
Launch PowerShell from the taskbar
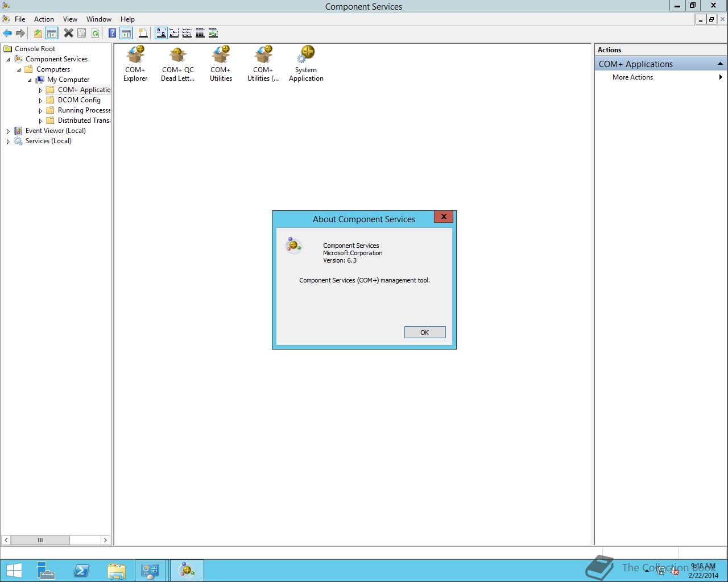(x=81, y=570)
